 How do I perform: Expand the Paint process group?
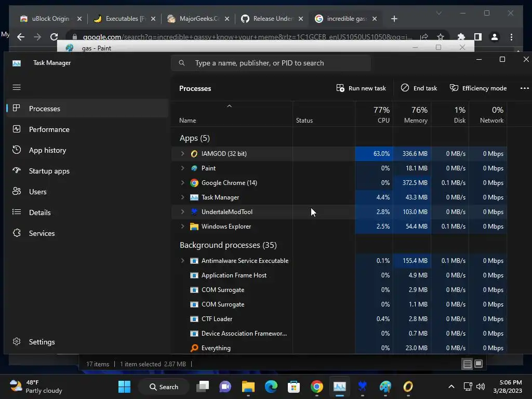182,168
